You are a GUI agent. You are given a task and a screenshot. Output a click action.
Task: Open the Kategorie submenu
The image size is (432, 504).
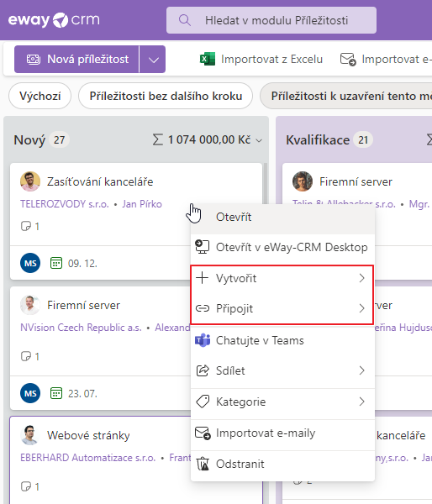(282, 402)
